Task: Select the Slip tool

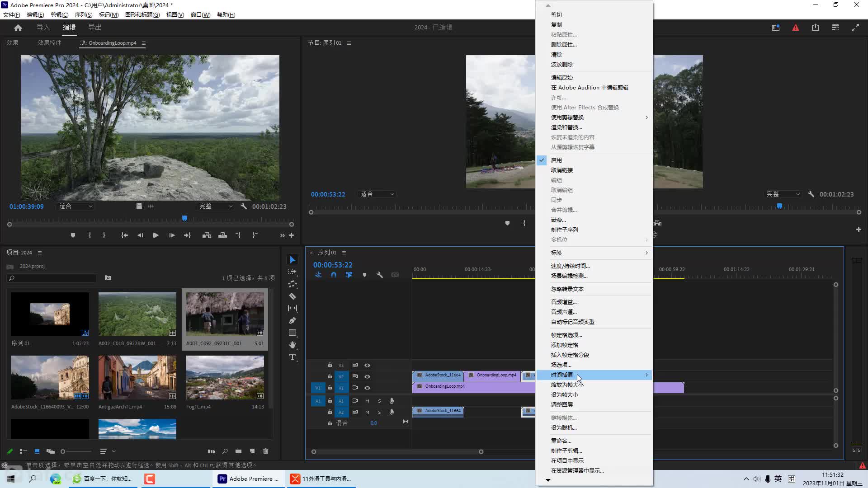Action: pyautogui.click(x=292, y=308)
